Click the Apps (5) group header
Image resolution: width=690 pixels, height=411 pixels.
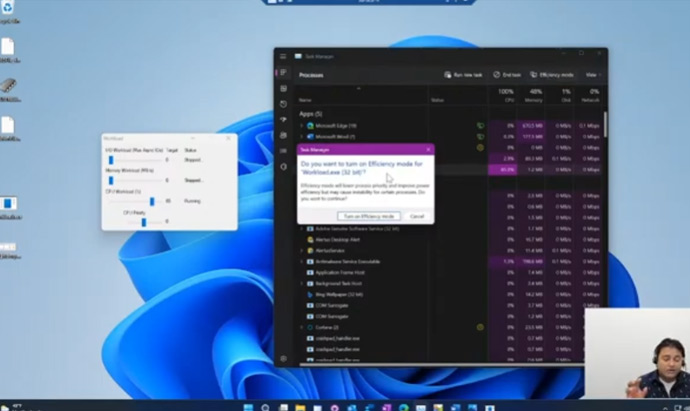pos(311,114)
